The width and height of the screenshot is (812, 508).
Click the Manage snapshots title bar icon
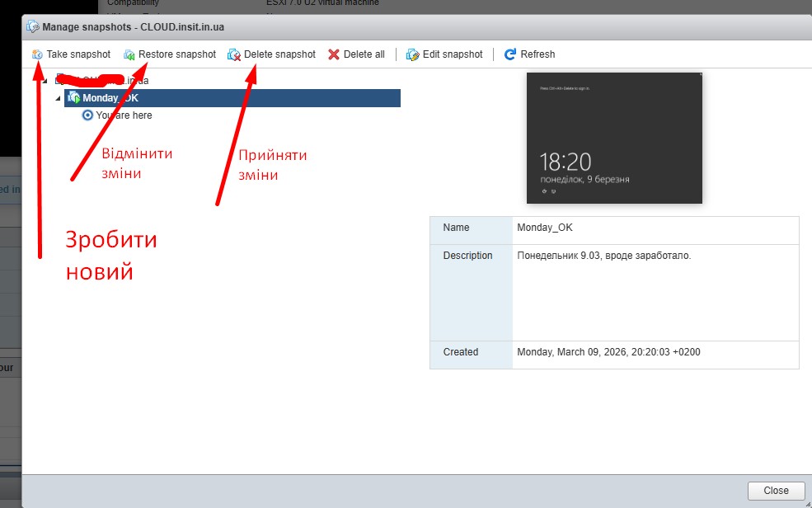tap(33, 26)
